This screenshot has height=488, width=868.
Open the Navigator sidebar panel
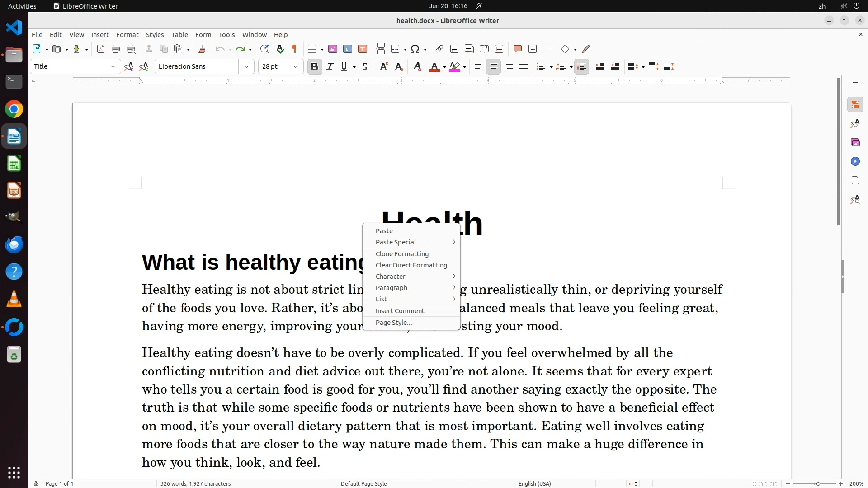click(855, 162)
